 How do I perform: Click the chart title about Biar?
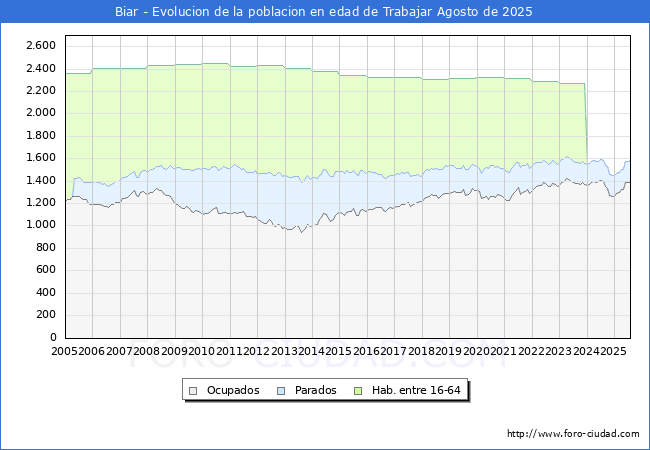pyautogui.click(x=324, y=12)
